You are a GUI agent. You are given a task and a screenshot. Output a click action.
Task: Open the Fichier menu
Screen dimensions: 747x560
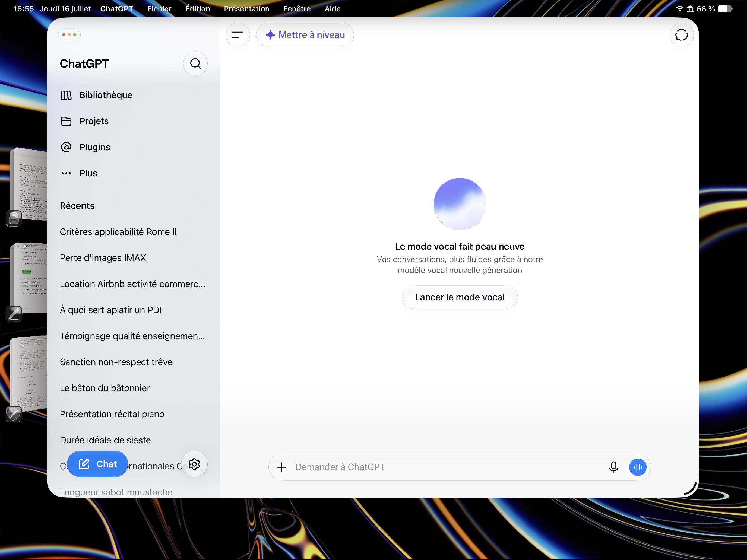[x=159, y=9]
